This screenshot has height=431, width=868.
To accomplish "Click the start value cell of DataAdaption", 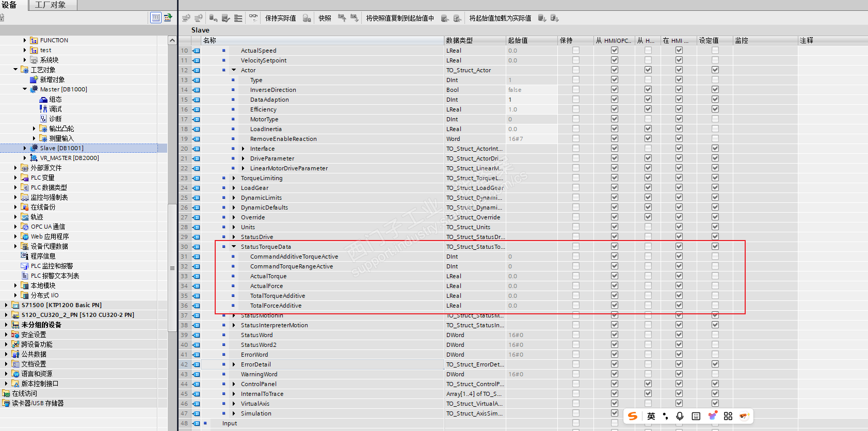I will point(532,100).
